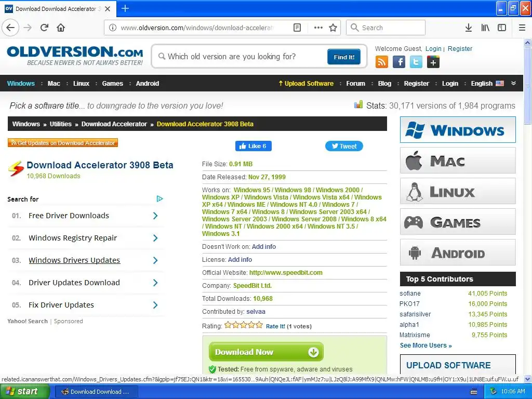Click Get Updates on Download Accelerator
The image size is (532, 399).
[x=63, y=143]
